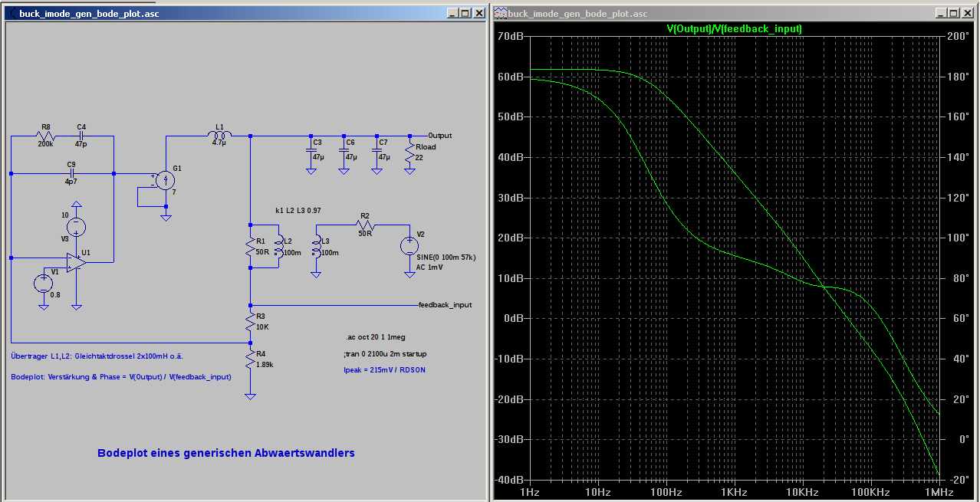This screenshot has height=502, width=980.
Task: Close the schematic window
Action: [479, 14]
